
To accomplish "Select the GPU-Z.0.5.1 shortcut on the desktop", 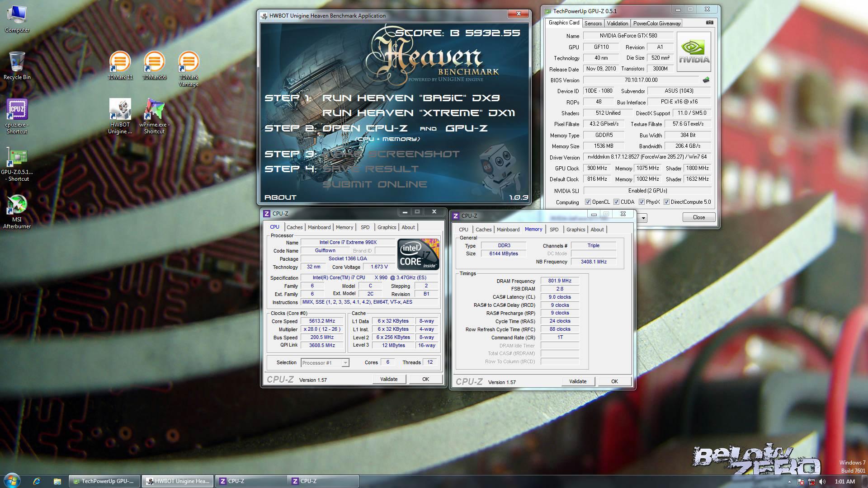I will 17,164.
